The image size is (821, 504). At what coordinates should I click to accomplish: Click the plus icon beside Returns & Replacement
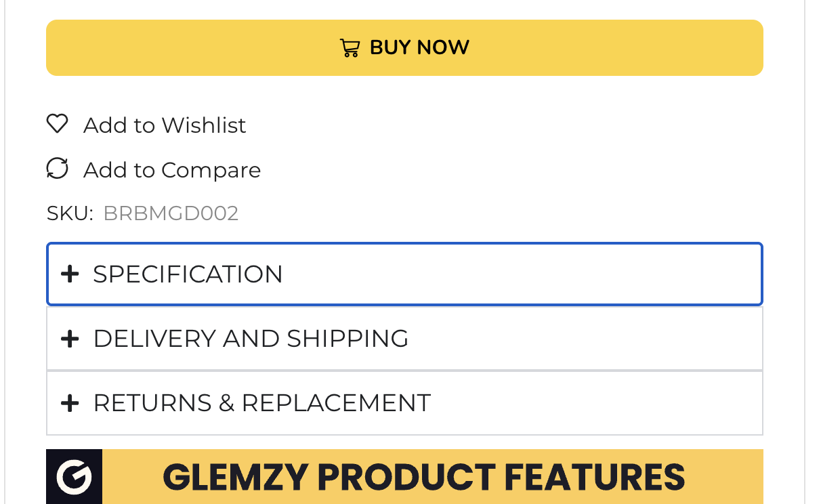tap(70, 403)
